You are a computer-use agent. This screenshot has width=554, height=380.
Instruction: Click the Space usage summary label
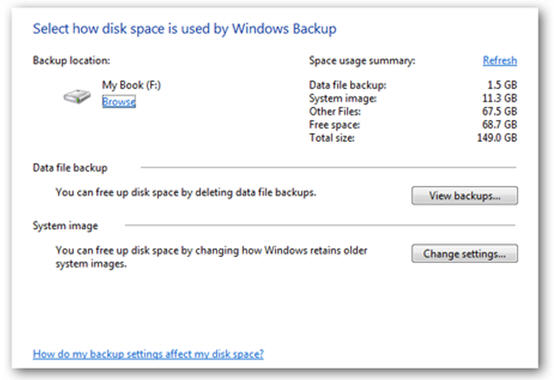[x=362, y=61]
